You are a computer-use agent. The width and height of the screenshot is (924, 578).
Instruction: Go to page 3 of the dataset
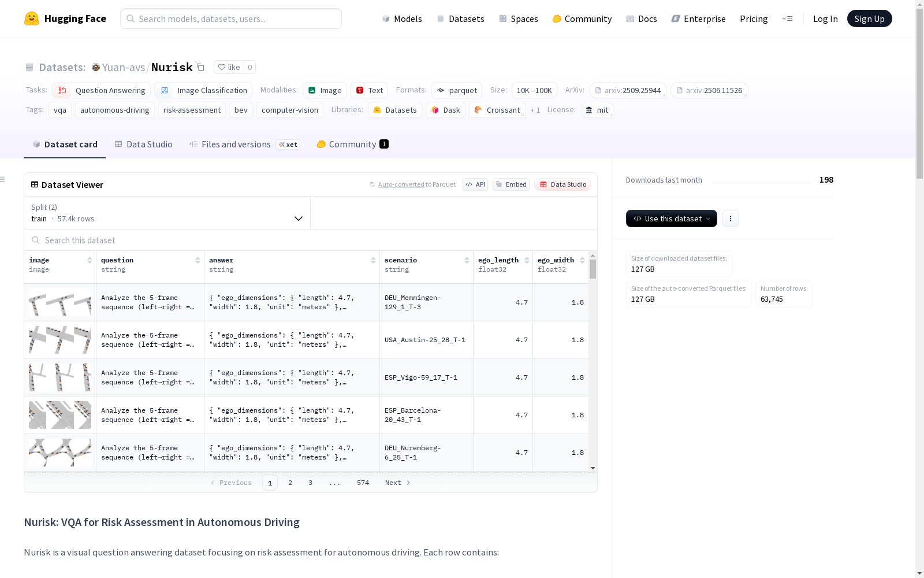[x=310, y=483]
